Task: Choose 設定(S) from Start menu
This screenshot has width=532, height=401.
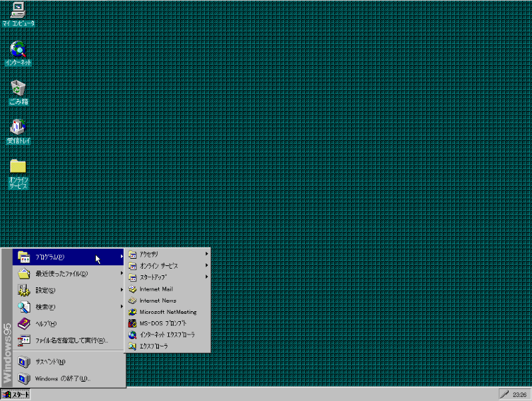Action: [69, 290]
